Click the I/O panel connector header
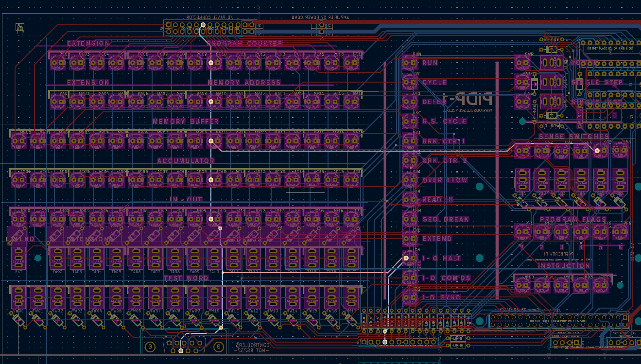The image size is (641, 364). (210, 28)
